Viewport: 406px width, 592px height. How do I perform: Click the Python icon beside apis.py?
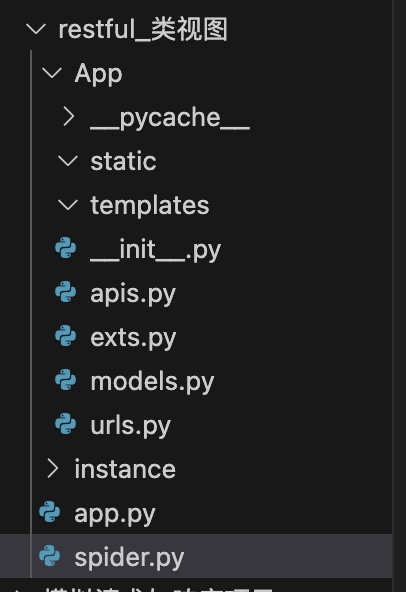click(66, 292)
